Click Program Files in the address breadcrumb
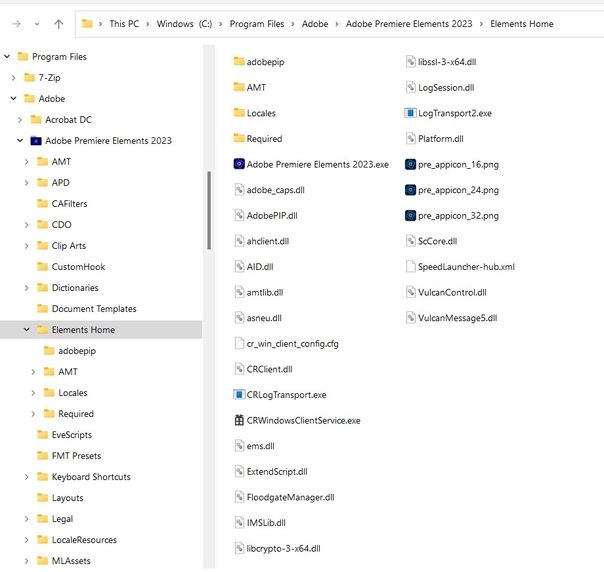 coord(257,24)
